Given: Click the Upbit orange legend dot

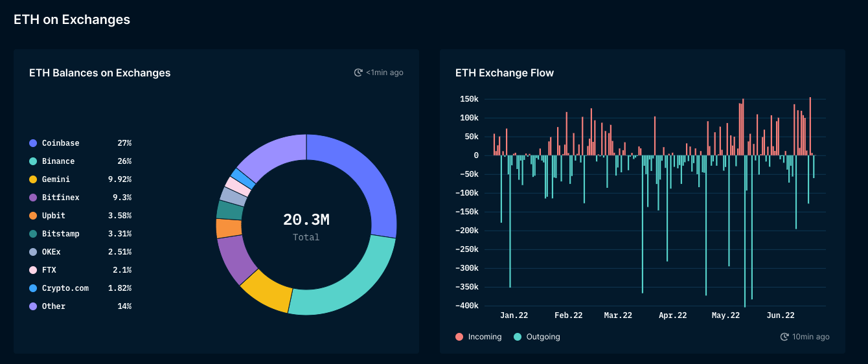Looking at the screenshot, I should pyautogui.click(x=33, y=216).
